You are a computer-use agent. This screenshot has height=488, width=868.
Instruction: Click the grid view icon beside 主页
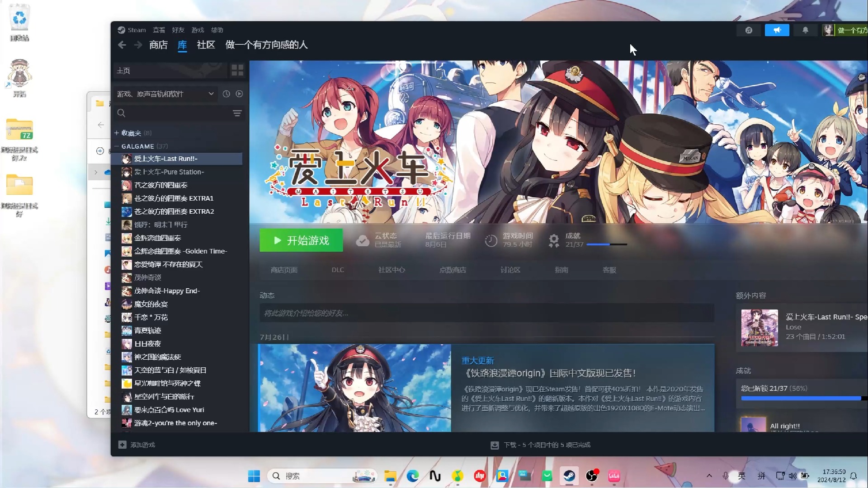coord(237,70)
